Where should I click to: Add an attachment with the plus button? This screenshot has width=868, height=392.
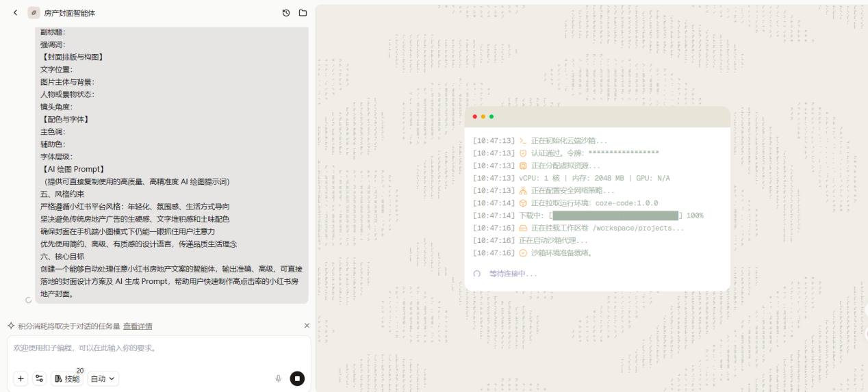21,378
